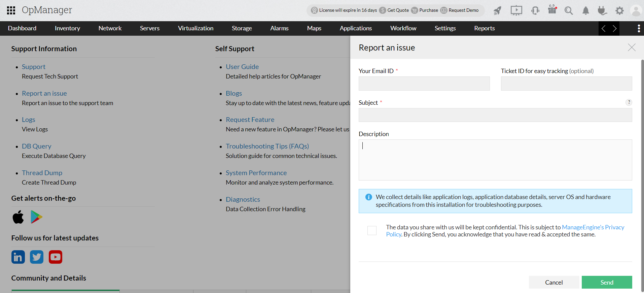
Task: Focus the Your Email ID field
Action: [424, 84]
